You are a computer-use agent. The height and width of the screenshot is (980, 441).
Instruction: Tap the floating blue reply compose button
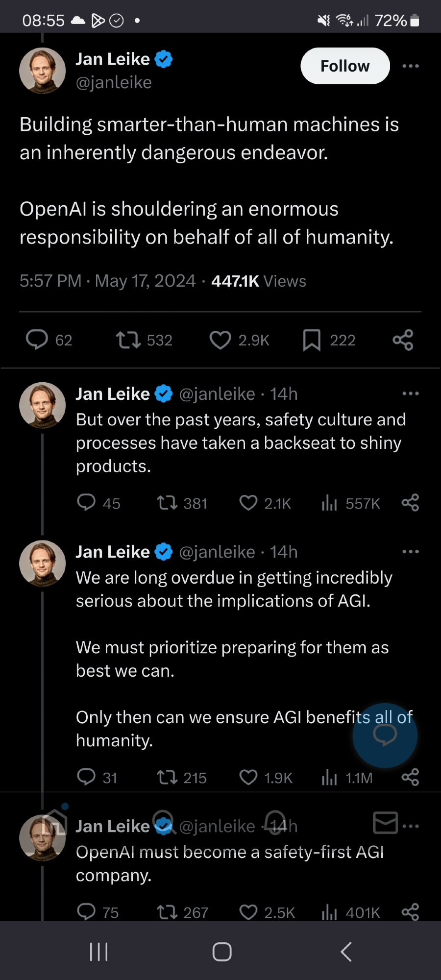[x=385, y=735]
